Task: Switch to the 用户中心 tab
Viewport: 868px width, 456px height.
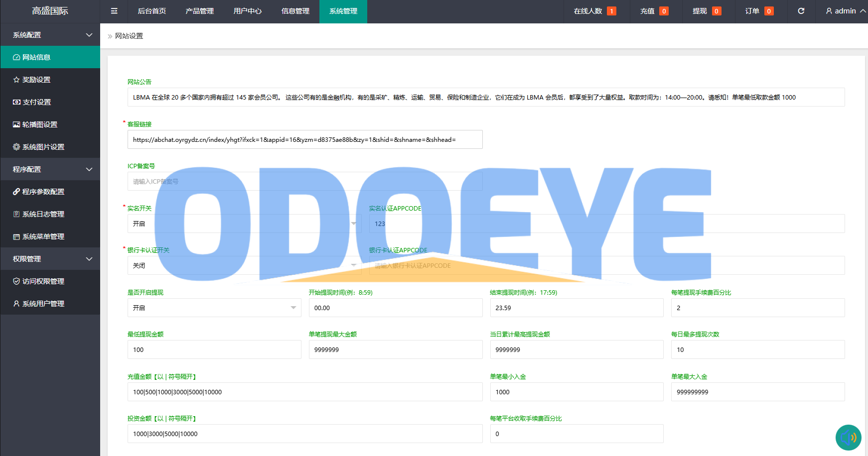Action: 247,11
